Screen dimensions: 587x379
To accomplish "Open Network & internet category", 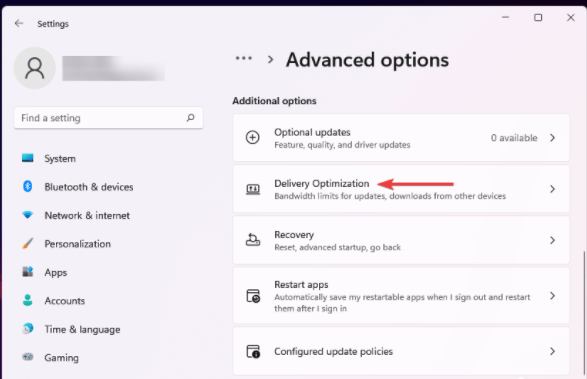I will click(108, 215).
